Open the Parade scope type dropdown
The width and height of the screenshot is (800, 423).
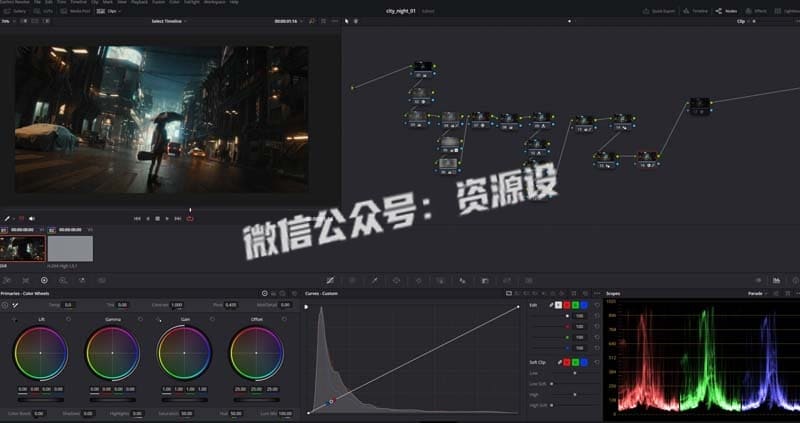(x=758, y=293)
